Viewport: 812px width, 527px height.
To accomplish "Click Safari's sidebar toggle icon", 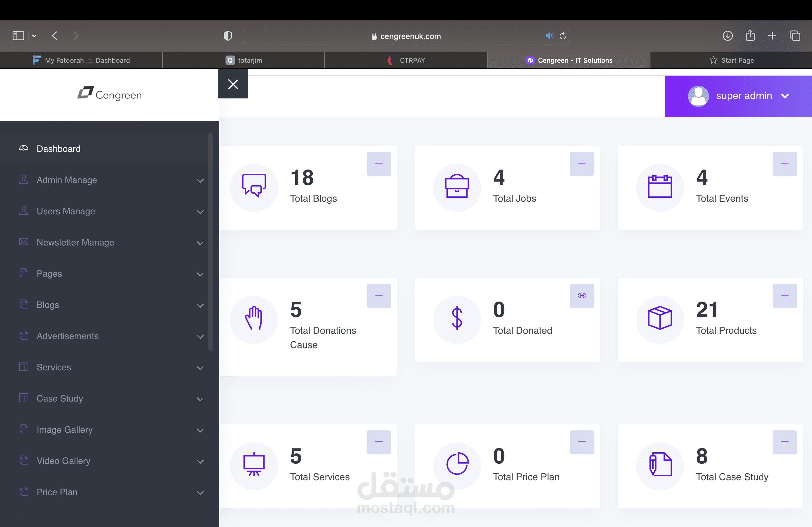I will (x=18, y=35).
